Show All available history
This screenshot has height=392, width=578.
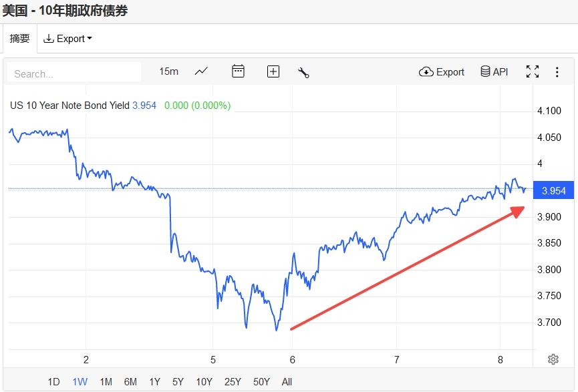pyautogui.click(x=287, y=382)
